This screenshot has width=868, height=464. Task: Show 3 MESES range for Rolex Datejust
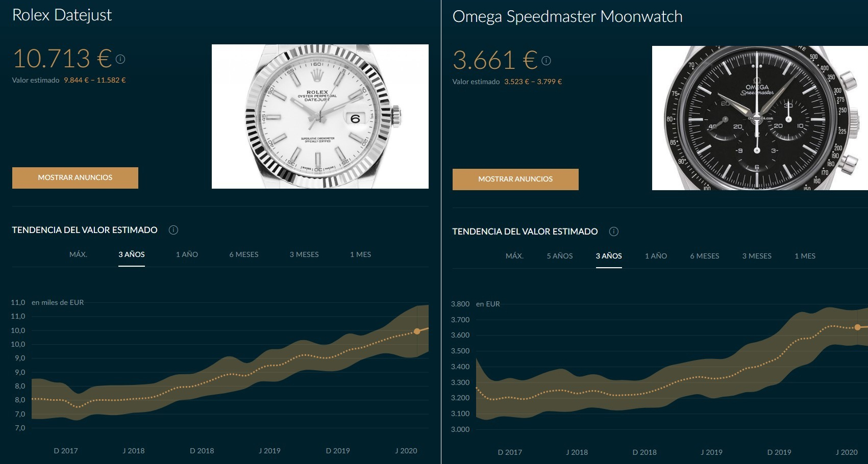(304, 254)
